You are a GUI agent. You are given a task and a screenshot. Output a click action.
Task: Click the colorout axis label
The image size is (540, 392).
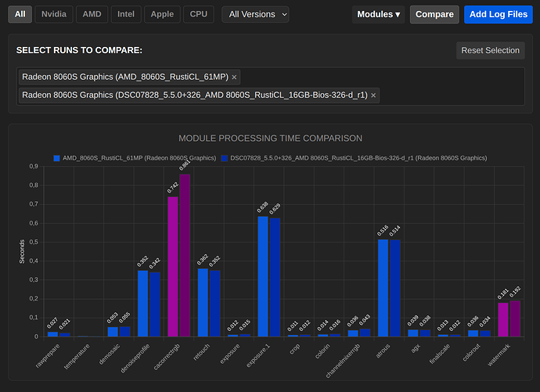point(471,352)
